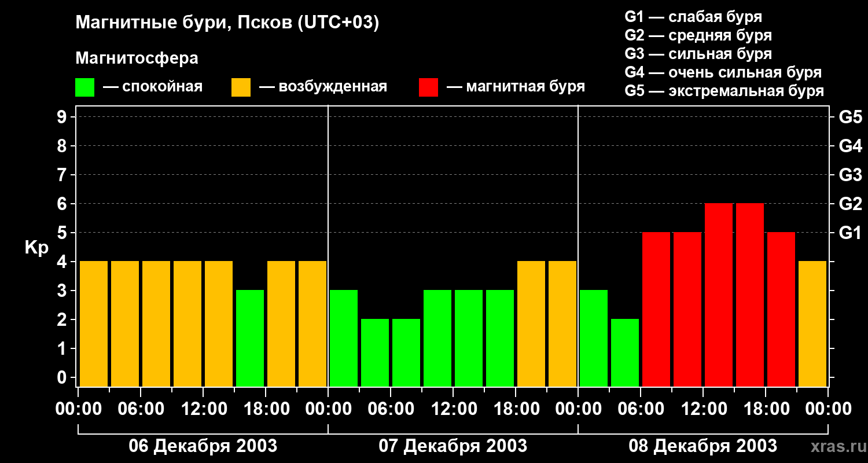Screen dimensions: 868x463
Task: Click the orange 'возбужденная' legend swatch
Action: point(241,87)
